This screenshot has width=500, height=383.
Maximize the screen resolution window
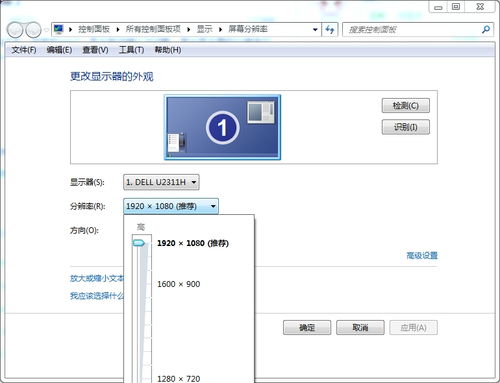(456, 7)
